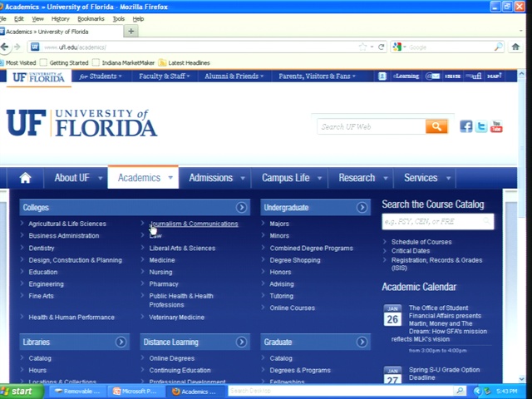Click the bookmark star in the address bar

click(x=362, y=47)
